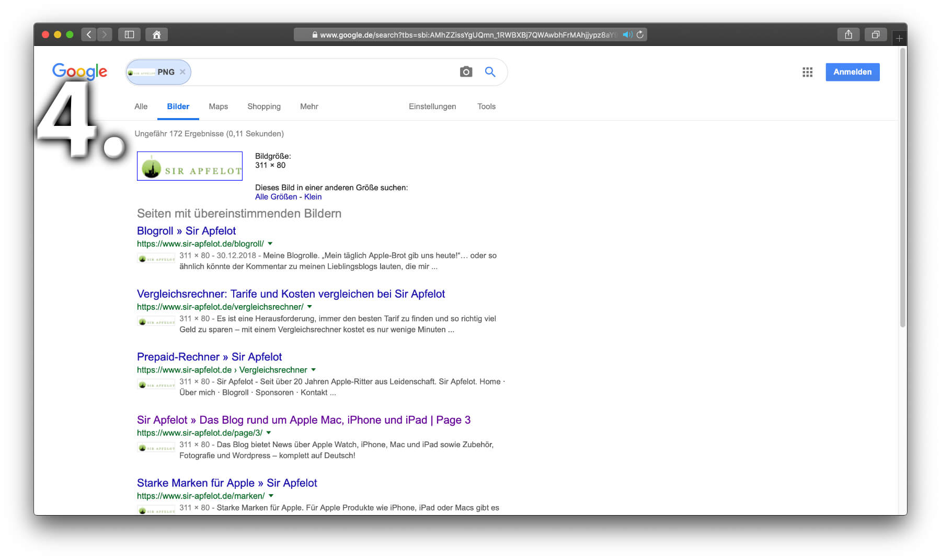Image resolution: width=941 pixels, height=560 pixels.
Task: Remove the PNG image chip from the search box
Action: pyautogui.click(x=182, y=72)
